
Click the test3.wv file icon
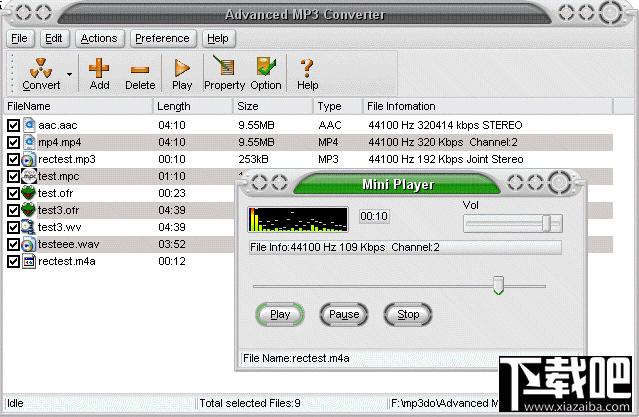click(x=29, y=227)
